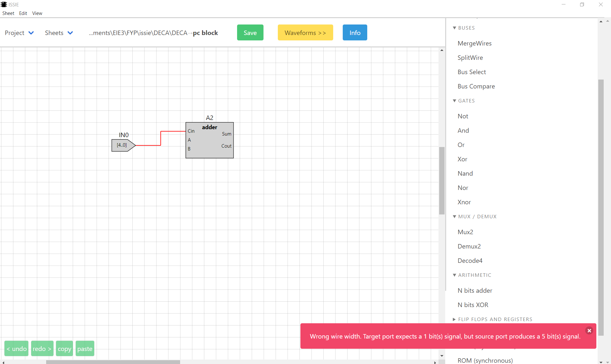Click the View menu item
611x364 pixels.
(37, 13)
